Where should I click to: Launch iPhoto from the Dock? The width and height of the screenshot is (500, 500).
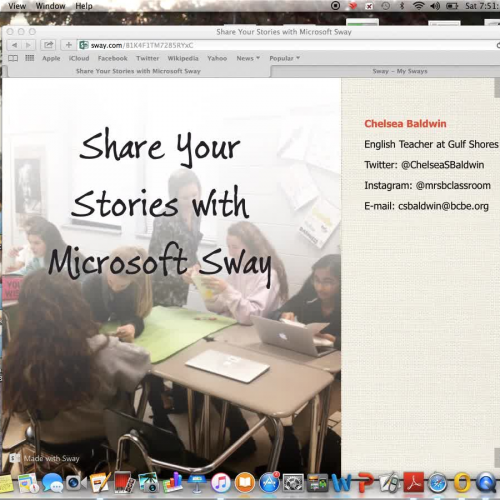pyautogui.click(x=148, y=483)
